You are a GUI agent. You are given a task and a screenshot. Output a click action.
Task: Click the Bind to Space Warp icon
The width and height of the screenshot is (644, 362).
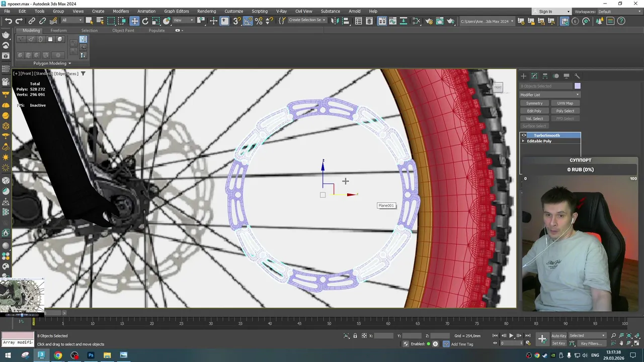(x=53, y=21)
